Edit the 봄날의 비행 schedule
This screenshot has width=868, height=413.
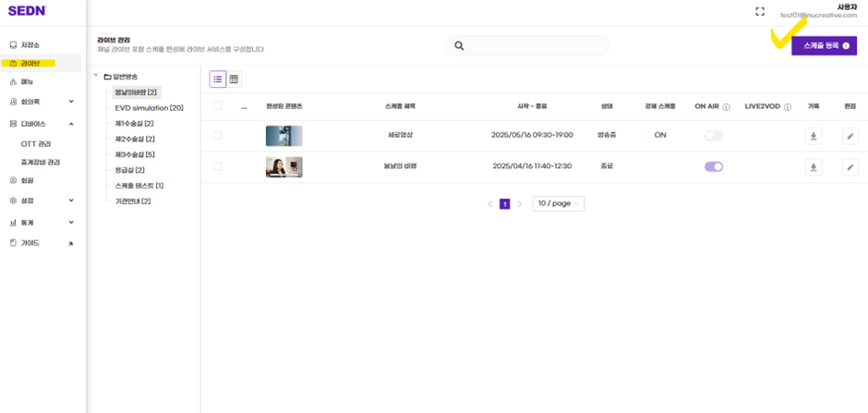850,167
